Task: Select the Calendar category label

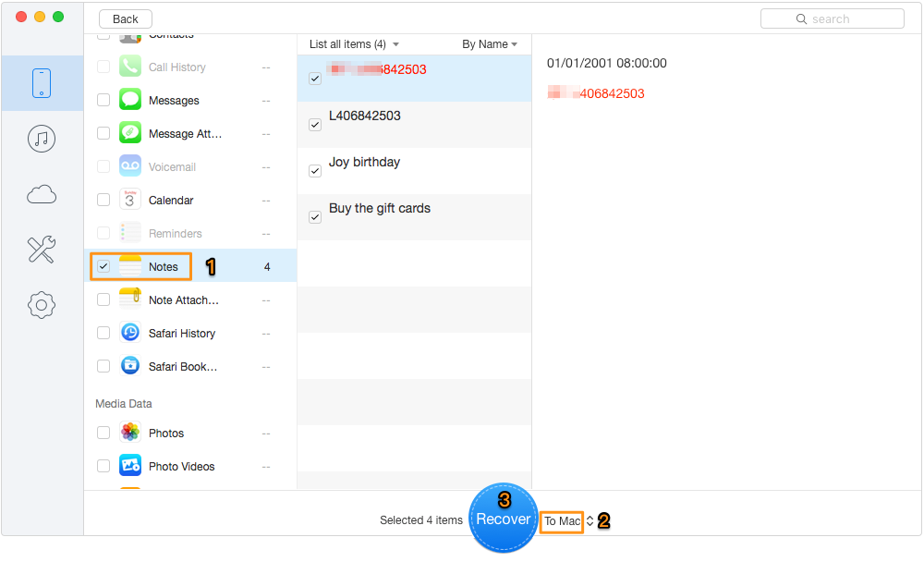Action: pos(171,200)
